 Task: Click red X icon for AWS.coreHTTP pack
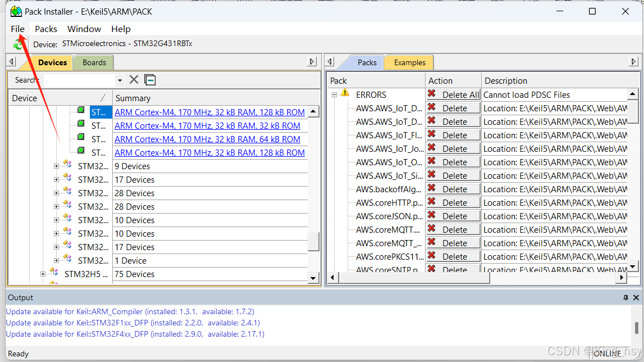[431, 202]
